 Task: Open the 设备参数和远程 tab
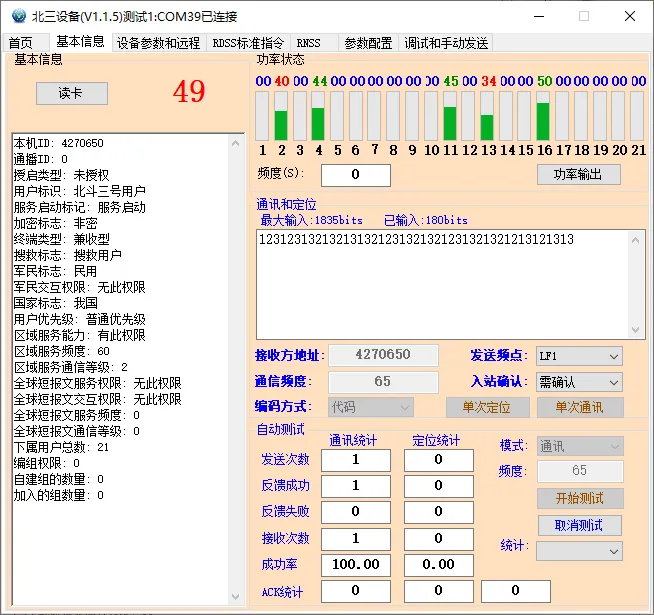[158, 43]
